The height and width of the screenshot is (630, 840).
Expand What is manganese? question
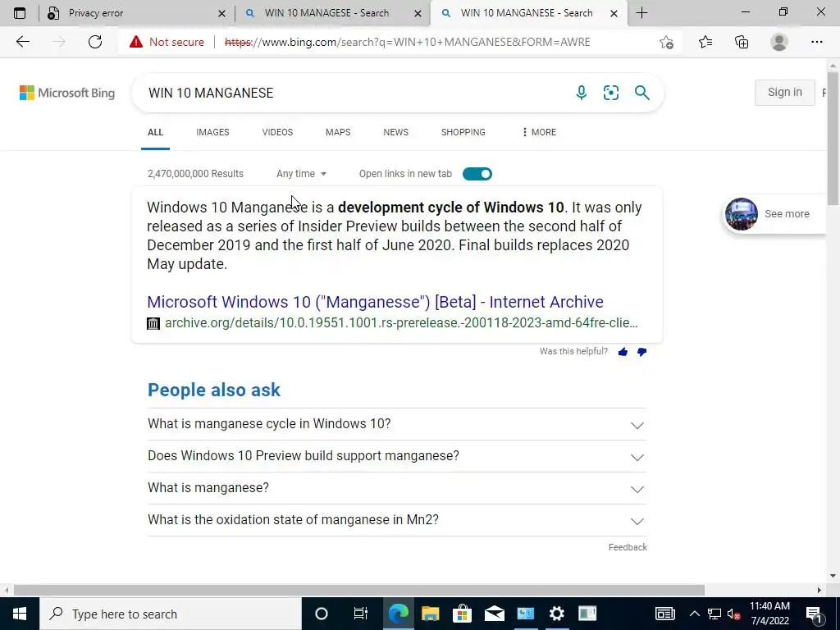click(396, 488)
